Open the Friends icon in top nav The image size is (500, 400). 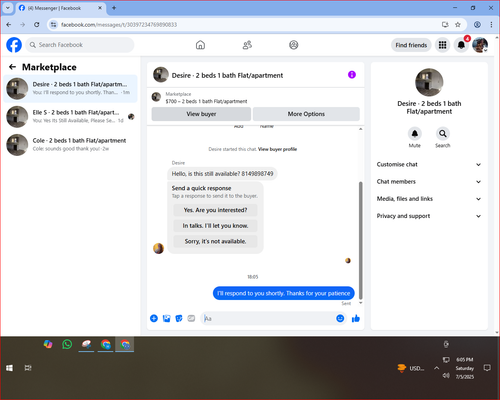tap(247, 45)
